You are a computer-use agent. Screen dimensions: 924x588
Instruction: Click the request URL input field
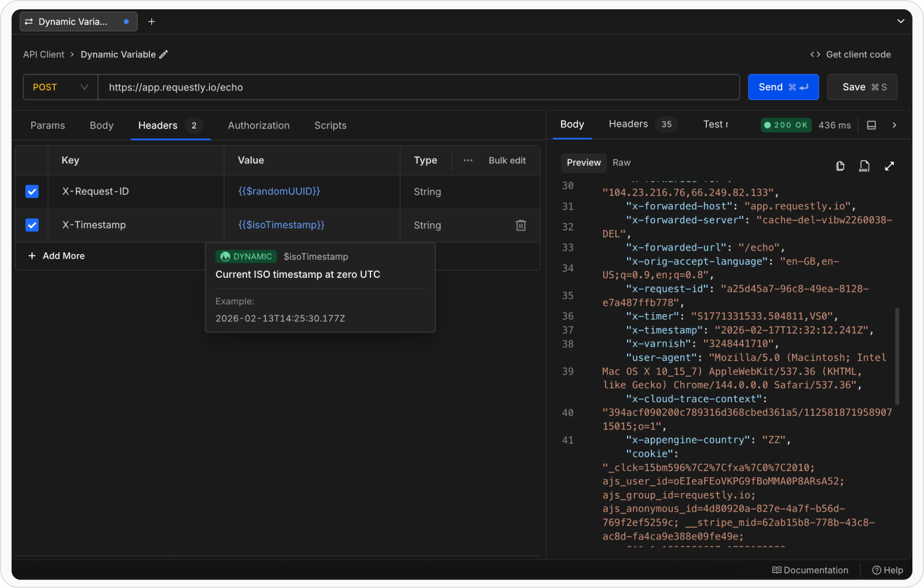(418, 87)
